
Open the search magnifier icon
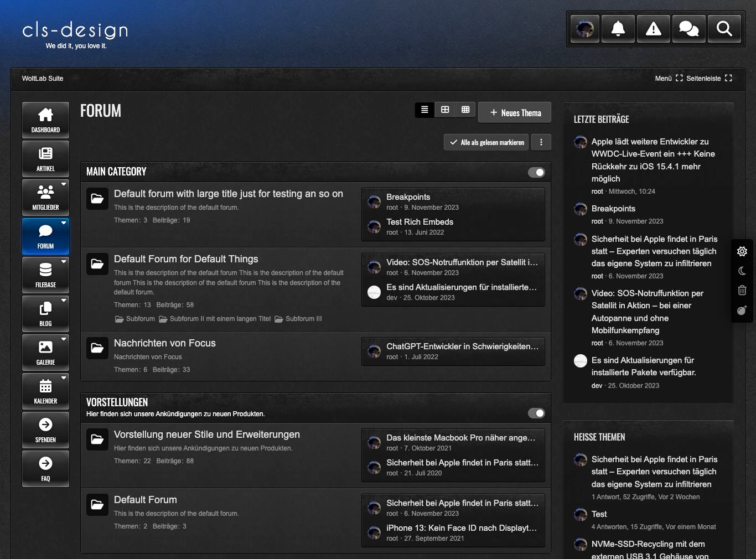click(724, 28)
